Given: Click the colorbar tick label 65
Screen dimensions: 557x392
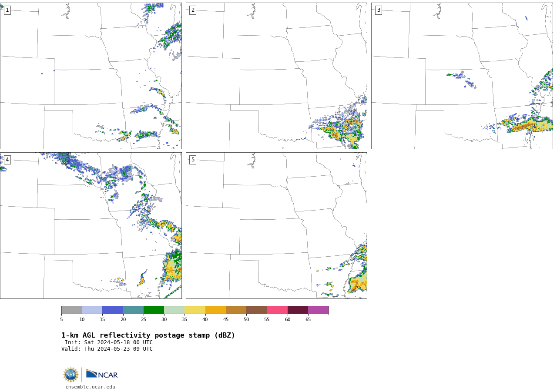Looking at the screenshot, I should point(308,320).
